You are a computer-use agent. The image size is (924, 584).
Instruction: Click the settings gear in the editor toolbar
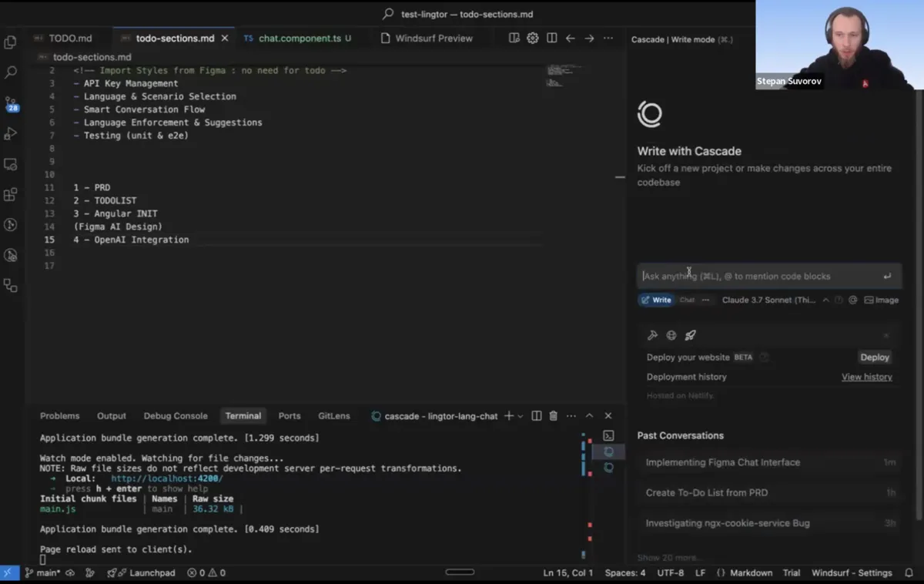click(533, 38)
